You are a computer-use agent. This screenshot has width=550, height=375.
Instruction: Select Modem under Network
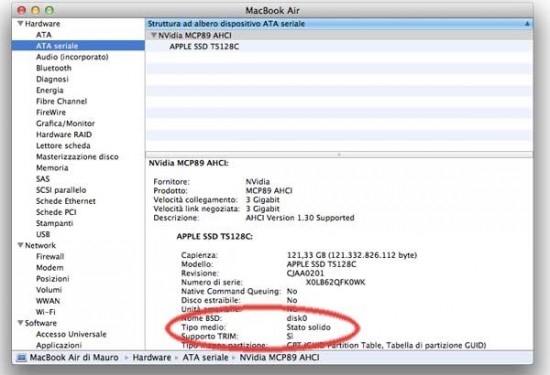click(50, 268)
